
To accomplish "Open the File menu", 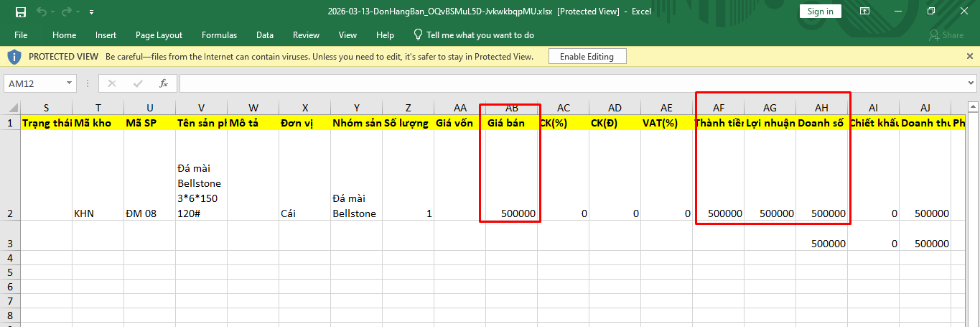I will coord(21,34).
